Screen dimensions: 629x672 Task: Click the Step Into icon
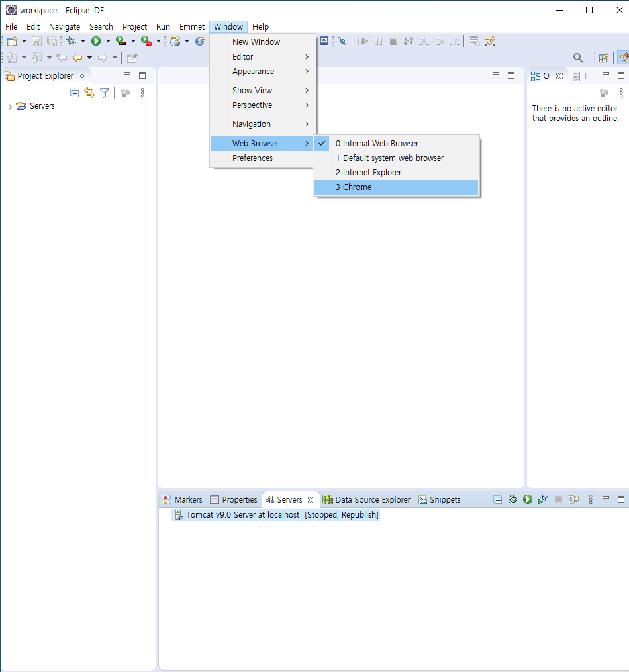click(x=424, y=41)
